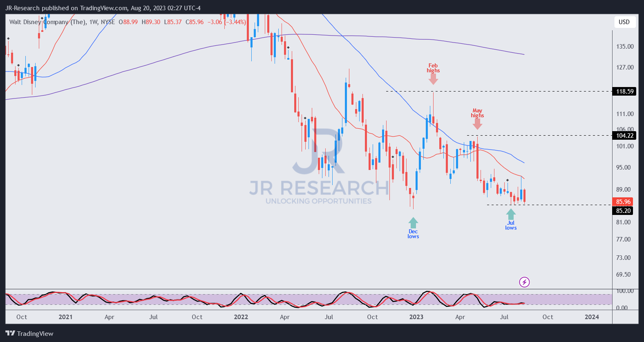644x342 pixels.
Task: Click the 2021 label on time axis
Action: [65, 317]
